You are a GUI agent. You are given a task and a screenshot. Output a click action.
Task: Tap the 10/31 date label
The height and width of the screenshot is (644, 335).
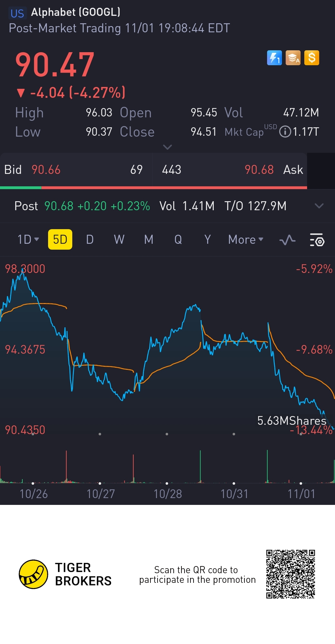coord(234,494)
